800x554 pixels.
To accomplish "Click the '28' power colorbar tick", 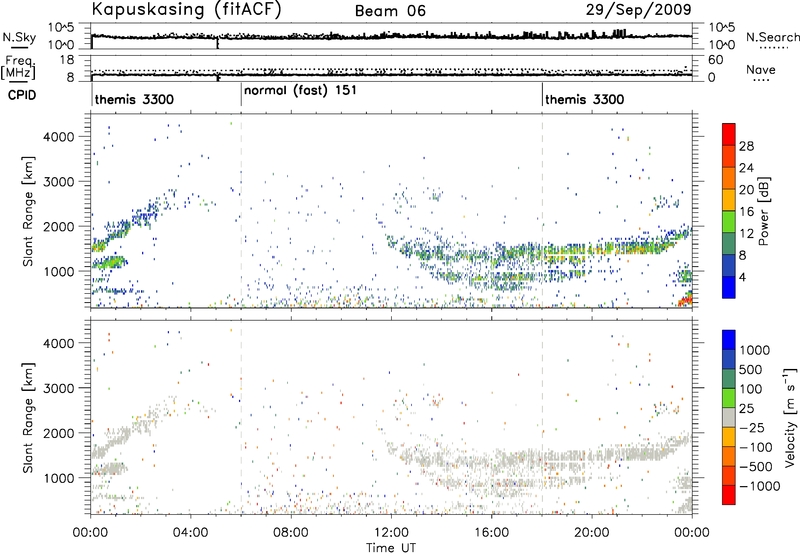I will point(746,146).
